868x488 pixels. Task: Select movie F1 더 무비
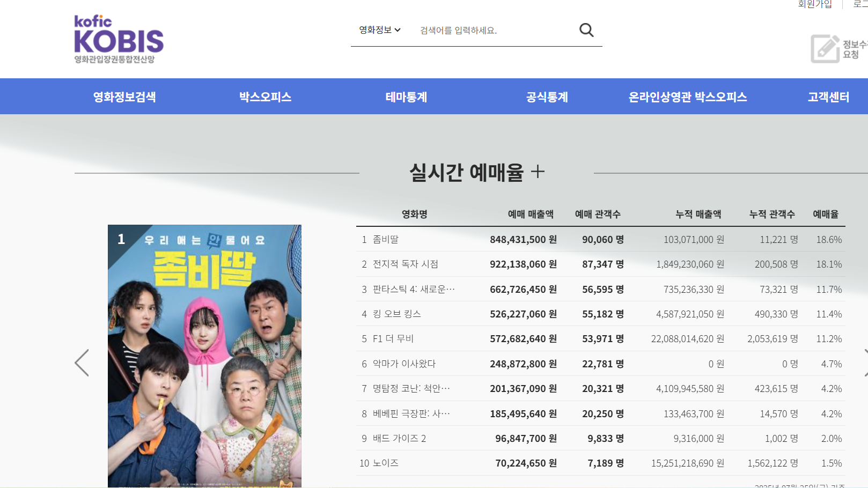[x=393, y=338]
